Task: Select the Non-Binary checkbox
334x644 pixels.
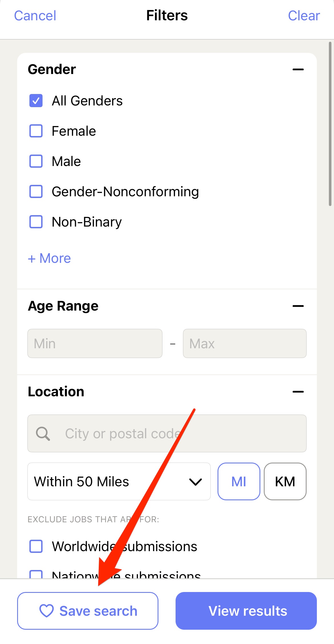Action: (x=36, y=222)
